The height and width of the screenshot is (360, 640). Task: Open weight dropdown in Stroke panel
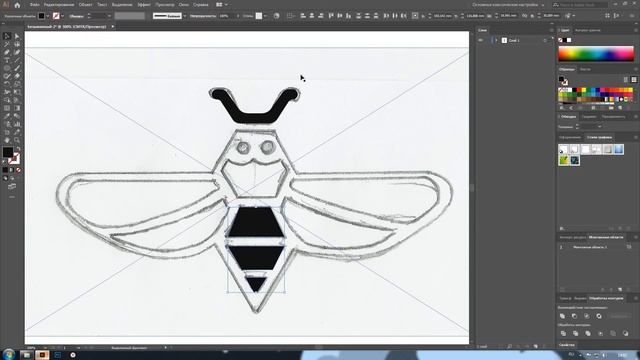(x=600, y=127)
